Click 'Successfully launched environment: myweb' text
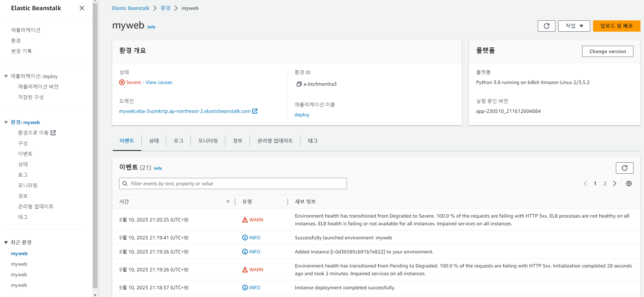Image resolution: width=644 pixels, height=297 pixels. pyautogui.click(x=343, y=238)
